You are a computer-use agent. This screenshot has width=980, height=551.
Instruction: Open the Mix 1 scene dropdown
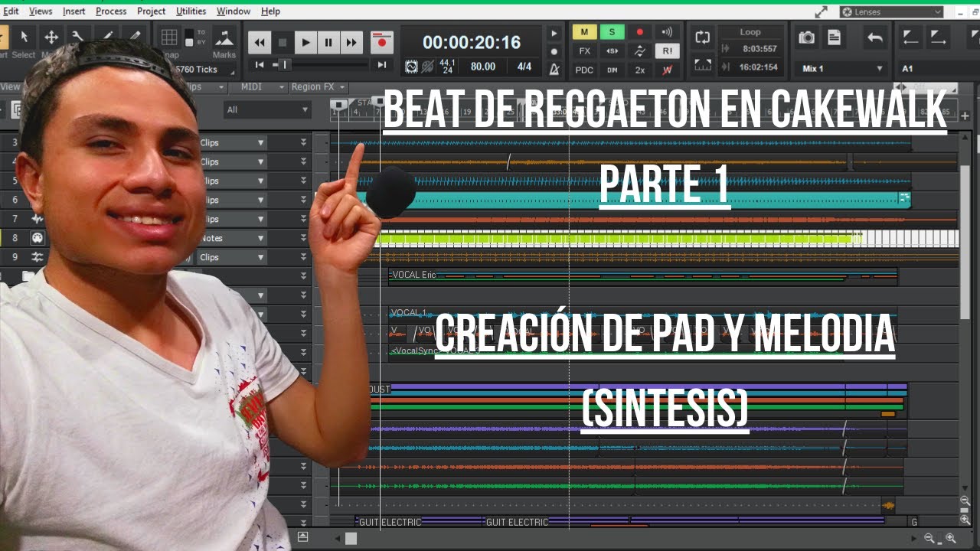[x=841, y=69]
